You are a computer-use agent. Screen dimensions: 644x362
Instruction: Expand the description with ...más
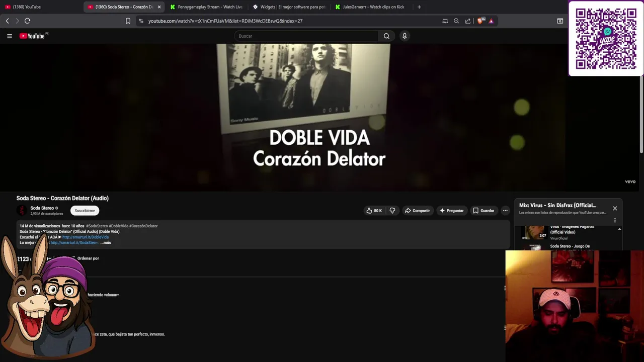105,243
